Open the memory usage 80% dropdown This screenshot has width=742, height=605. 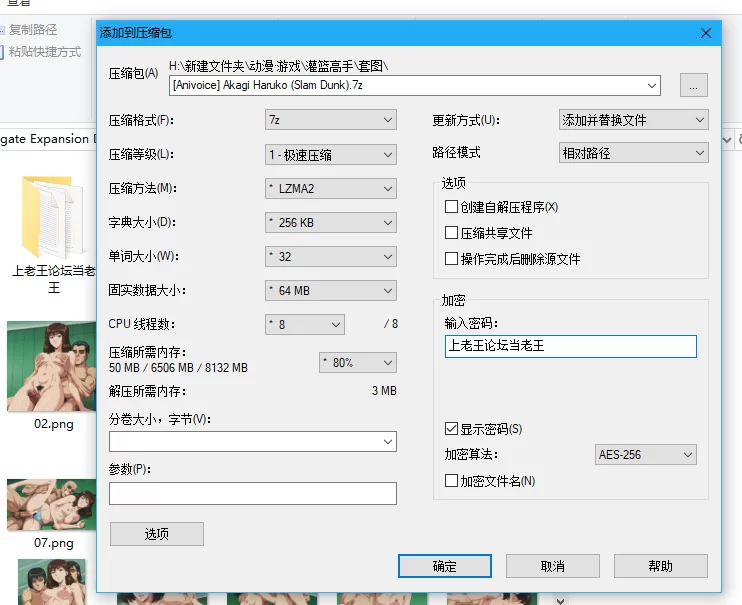[x=358, y=363]
